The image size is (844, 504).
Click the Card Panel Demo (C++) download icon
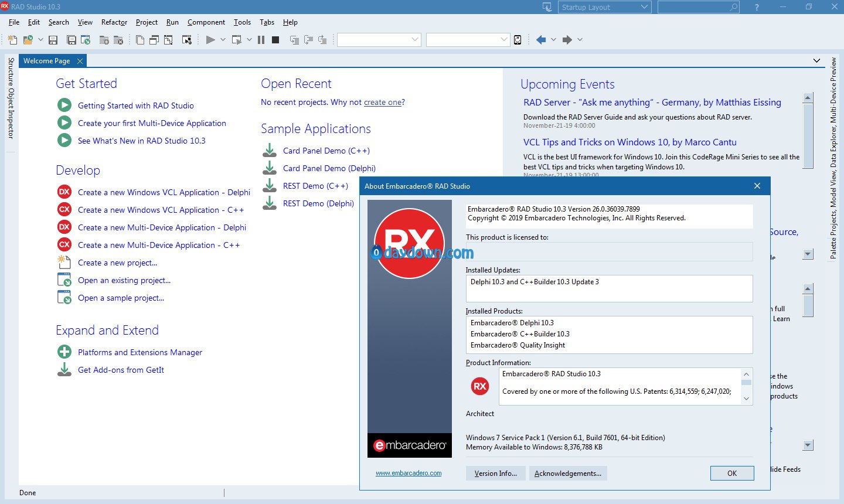(270, 150)
